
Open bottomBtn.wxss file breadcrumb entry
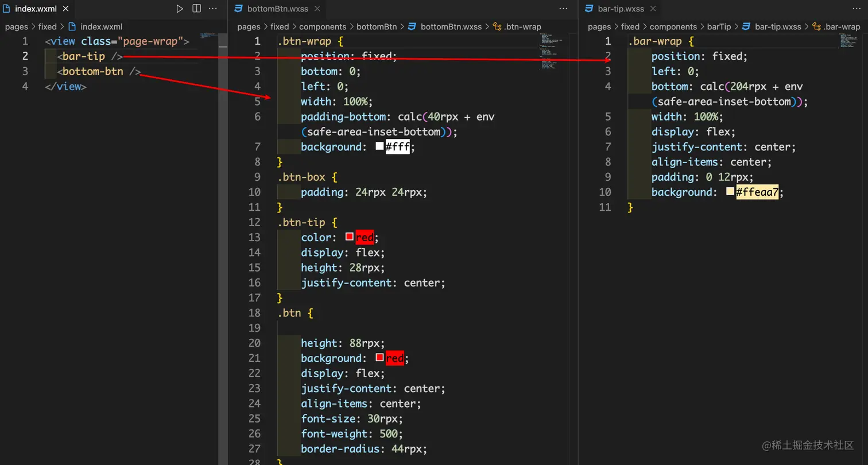coord(445,26)
